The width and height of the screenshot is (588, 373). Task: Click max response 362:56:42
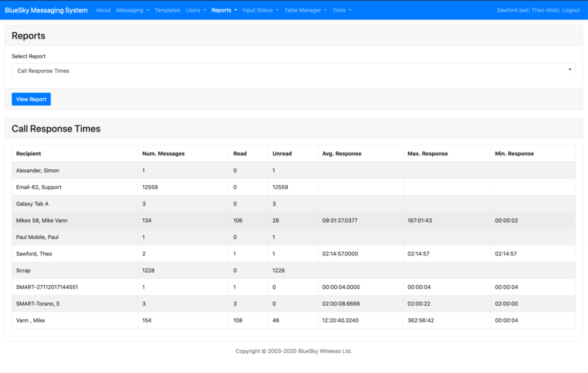421,321
